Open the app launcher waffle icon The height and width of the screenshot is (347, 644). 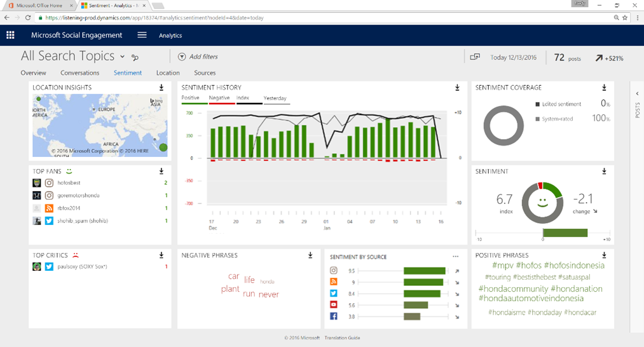pos(10,36)
